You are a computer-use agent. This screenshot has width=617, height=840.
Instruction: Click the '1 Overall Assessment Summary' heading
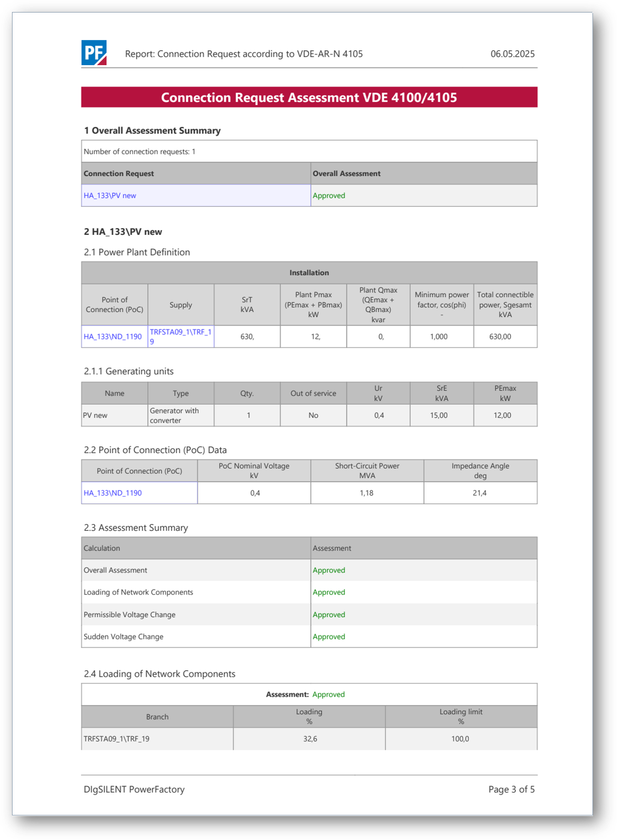[152, 130]
